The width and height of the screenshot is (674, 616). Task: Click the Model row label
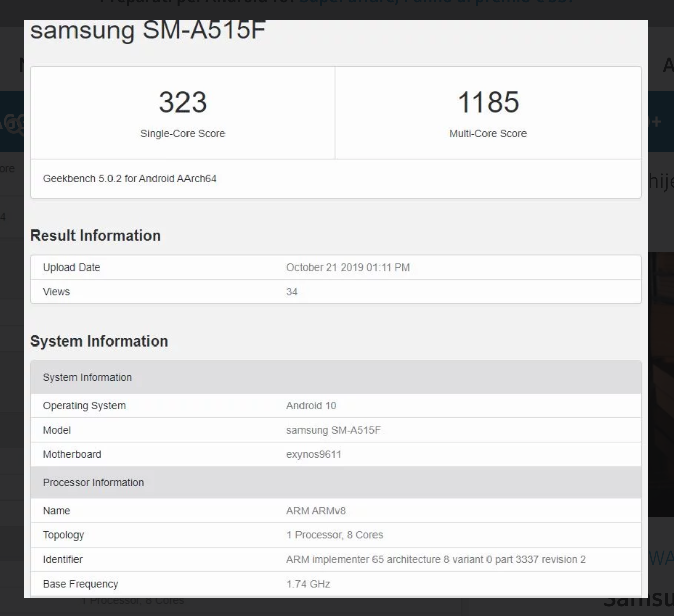57,430
